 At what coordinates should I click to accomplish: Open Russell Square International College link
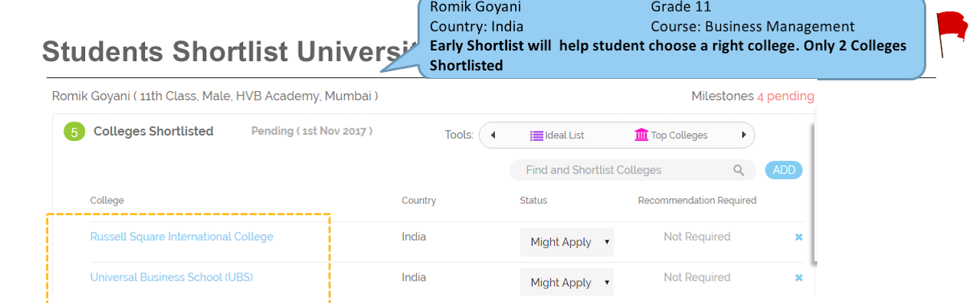pos(182,236)
